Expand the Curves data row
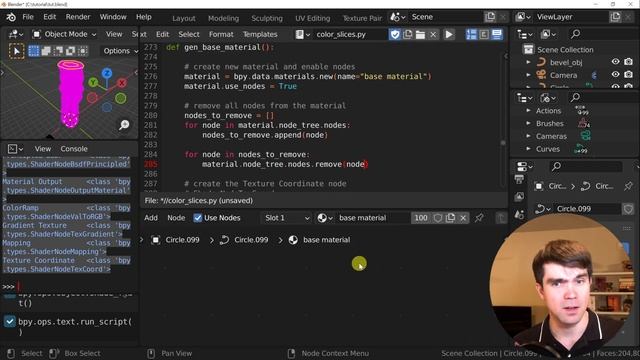 528,149
